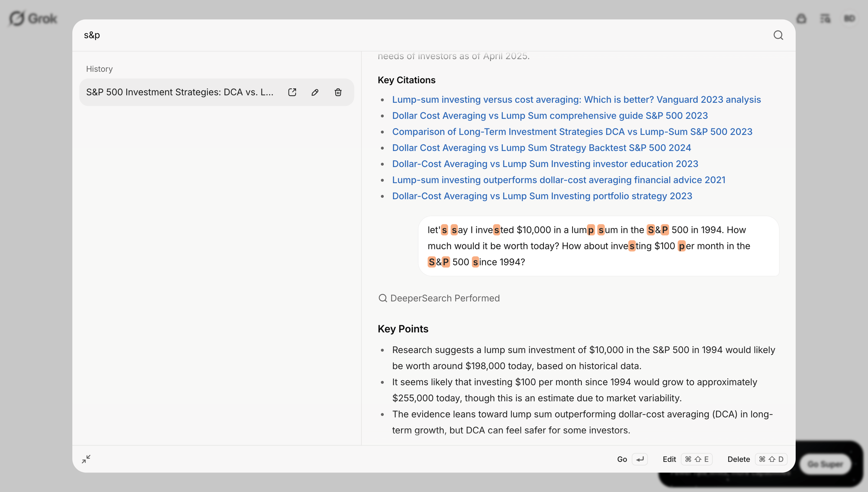
Task: Click the history search icon in header
Action: pyautogui.click(x=825, y=18)
